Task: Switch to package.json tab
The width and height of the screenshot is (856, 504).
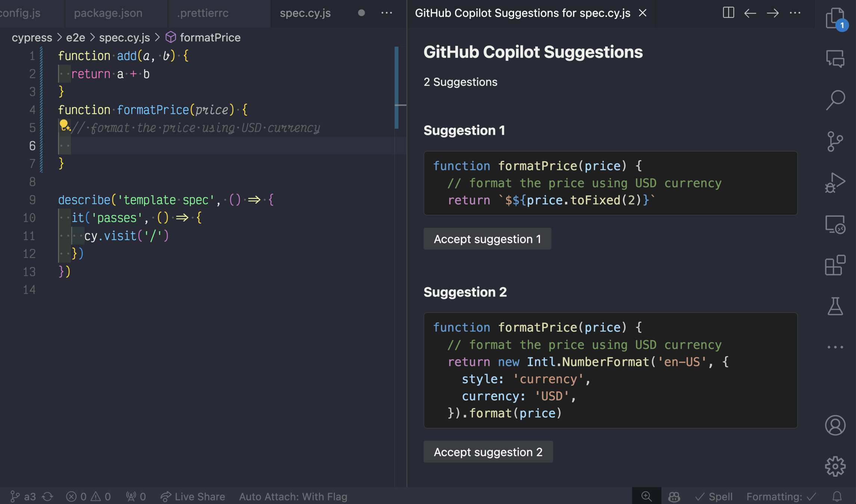Action: [x=108, y=13]
